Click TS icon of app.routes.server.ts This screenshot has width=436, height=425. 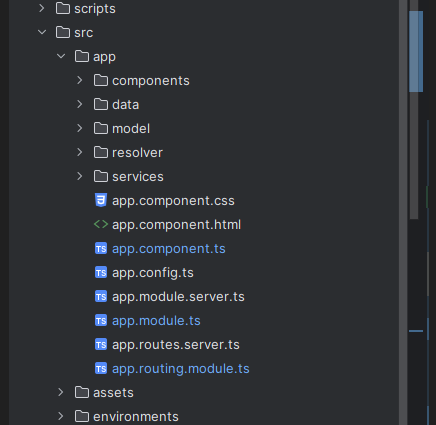[x=101, y=344]
